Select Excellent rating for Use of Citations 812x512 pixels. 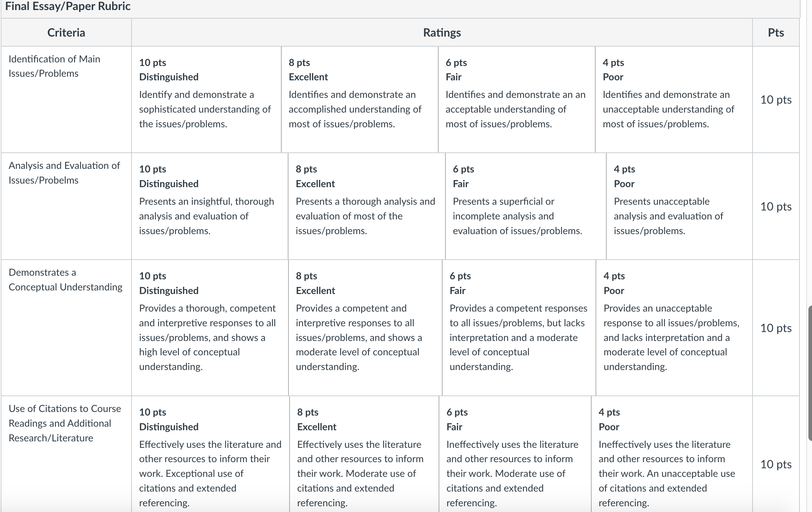364,454
